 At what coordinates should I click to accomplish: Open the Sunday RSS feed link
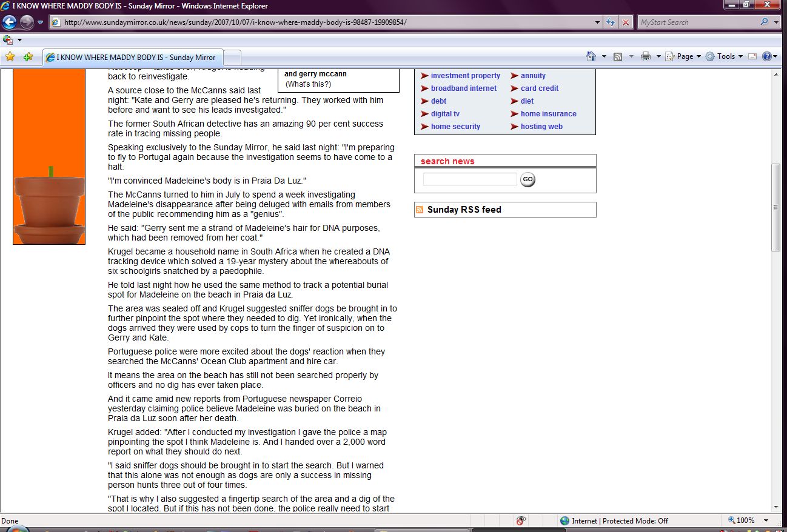464,210
